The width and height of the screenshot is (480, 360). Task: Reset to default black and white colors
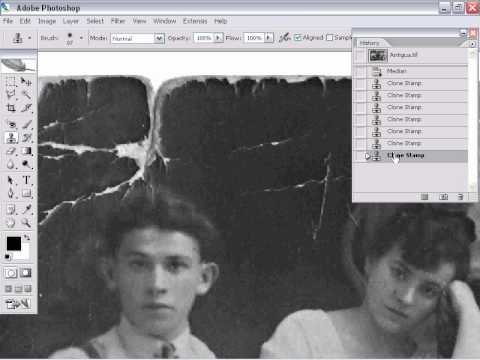(7, 257)
